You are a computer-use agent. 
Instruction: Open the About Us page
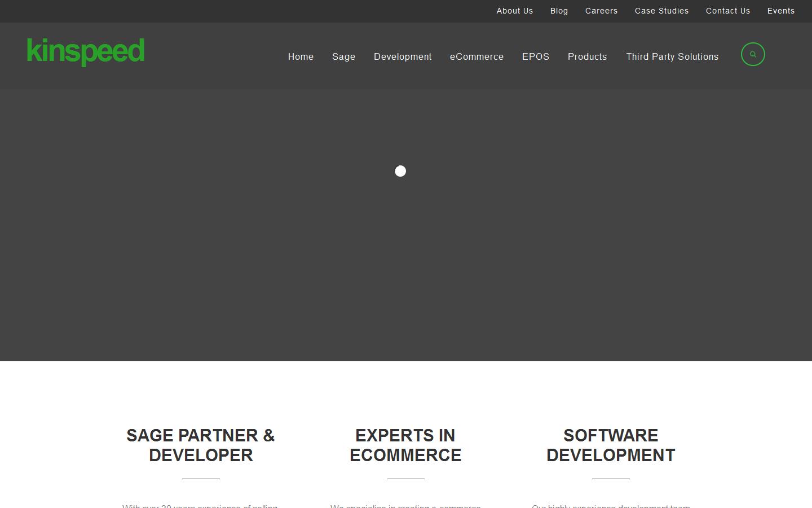tap(514, 11)
